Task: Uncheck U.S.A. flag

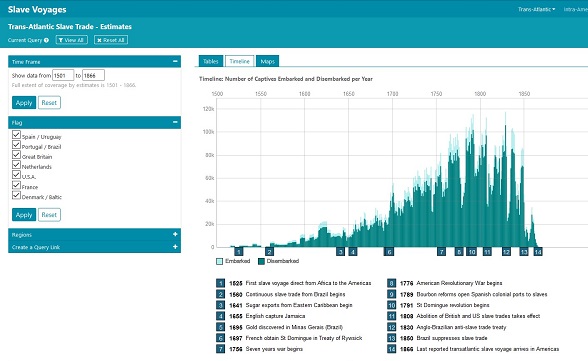Action: pos(16,175)
